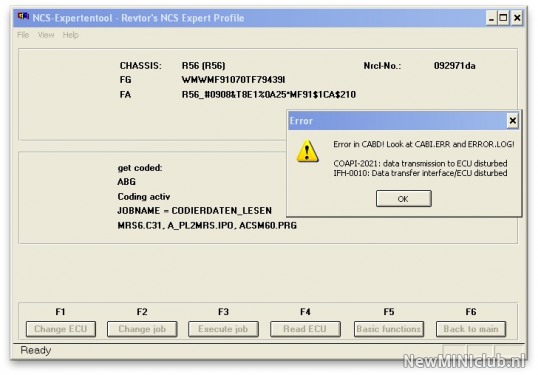Viewport: 538px width, 375px height.
Task: Click the F4 key label
Action: 305,312
